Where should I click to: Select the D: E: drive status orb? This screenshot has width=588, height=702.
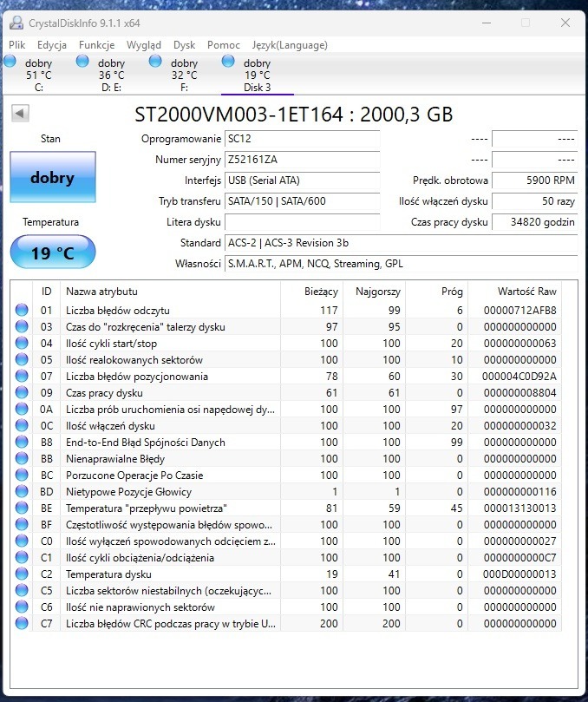click(82, 61)
